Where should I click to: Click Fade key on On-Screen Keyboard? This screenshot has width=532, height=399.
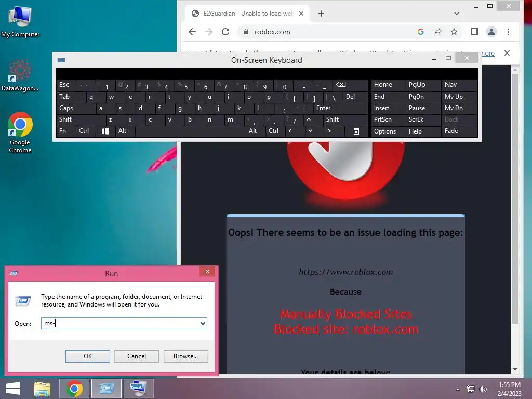pyautogui.click(x=459, y=131)
